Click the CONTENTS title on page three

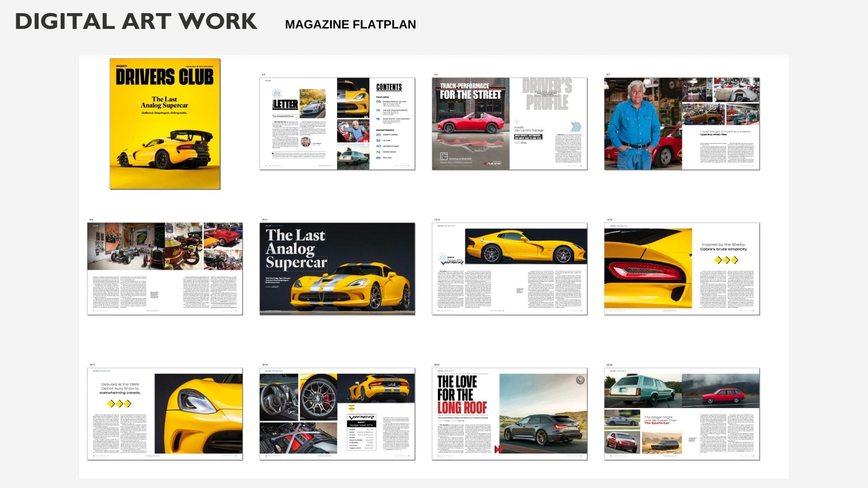[x=389, y=87]
